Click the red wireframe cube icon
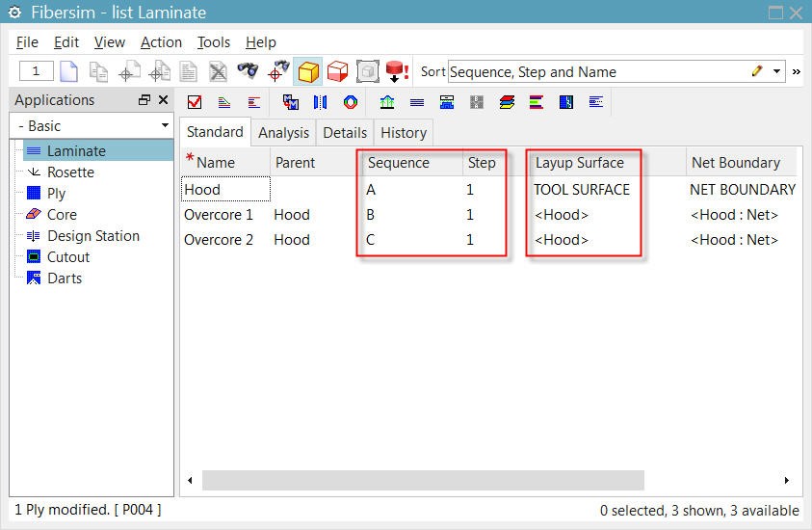Image resolution: width=812 pixels, height=530 pixels. [x=337, y=71]
